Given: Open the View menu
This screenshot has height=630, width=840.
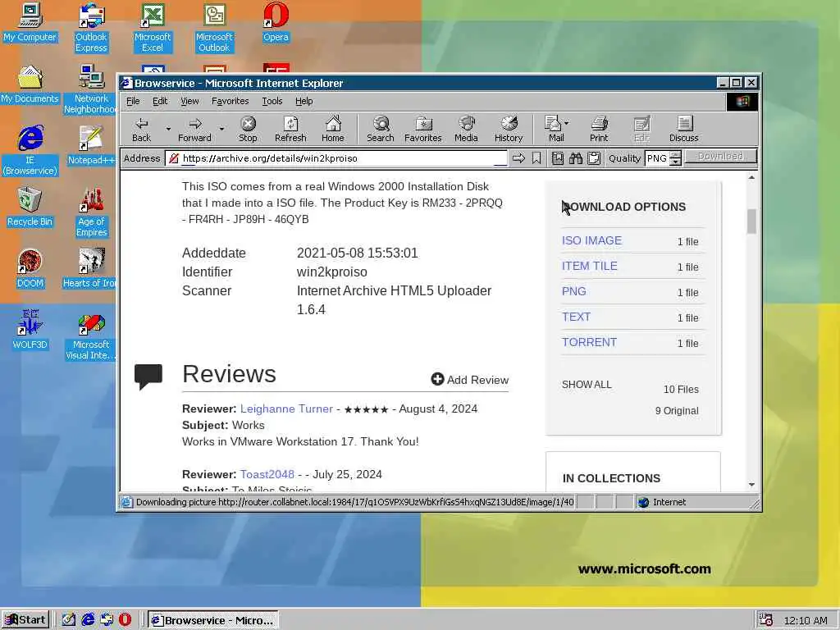Looking at the screenshot, I should 189,101.
